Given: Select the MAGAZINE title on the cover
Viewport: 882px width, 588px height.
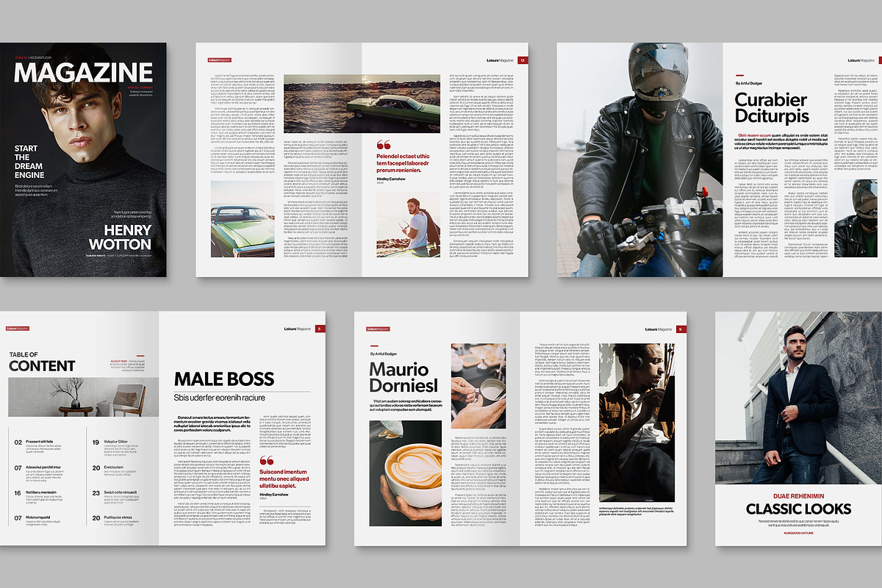Looking at the screenshot, I should [83, 73].
